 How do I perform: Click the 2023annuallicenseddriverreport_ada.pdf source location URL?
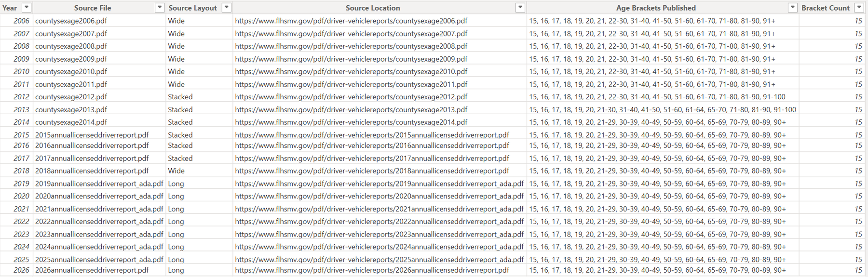(x=379, y=234)
